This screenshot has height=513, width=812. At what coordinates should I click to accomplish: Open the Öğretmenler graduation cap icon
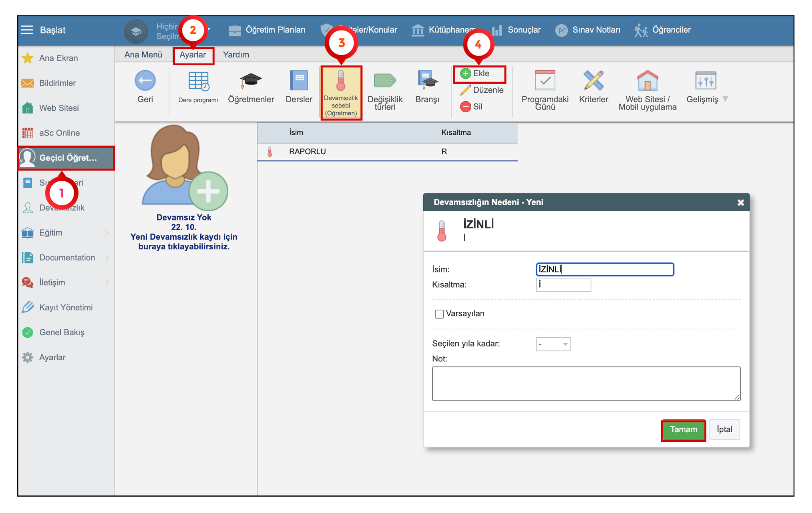click(x=250, y=80)
